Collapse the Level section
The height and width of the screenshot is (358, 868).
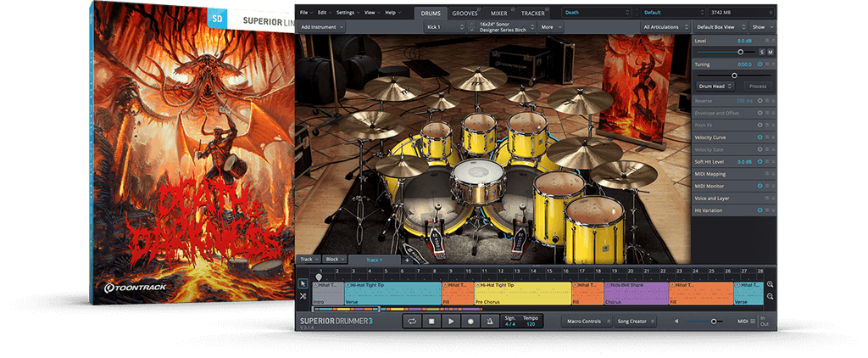[x=773, y=41]
